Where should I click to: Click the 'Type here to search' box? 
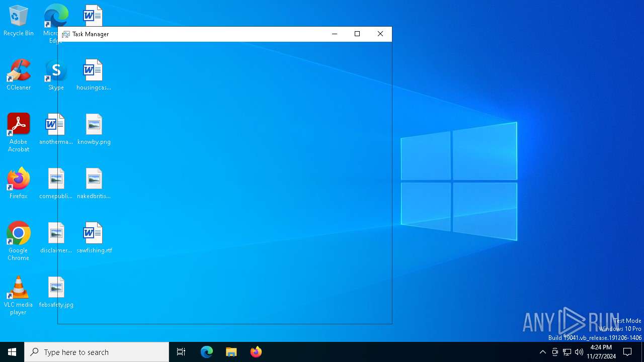[97, 352]
